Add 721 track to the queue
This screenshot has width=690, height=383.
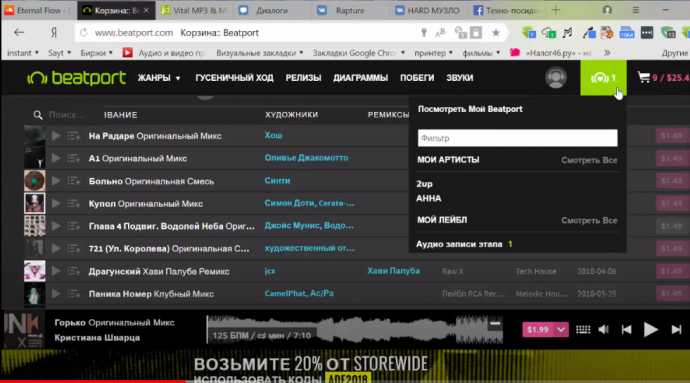click(x=73, y=249)
